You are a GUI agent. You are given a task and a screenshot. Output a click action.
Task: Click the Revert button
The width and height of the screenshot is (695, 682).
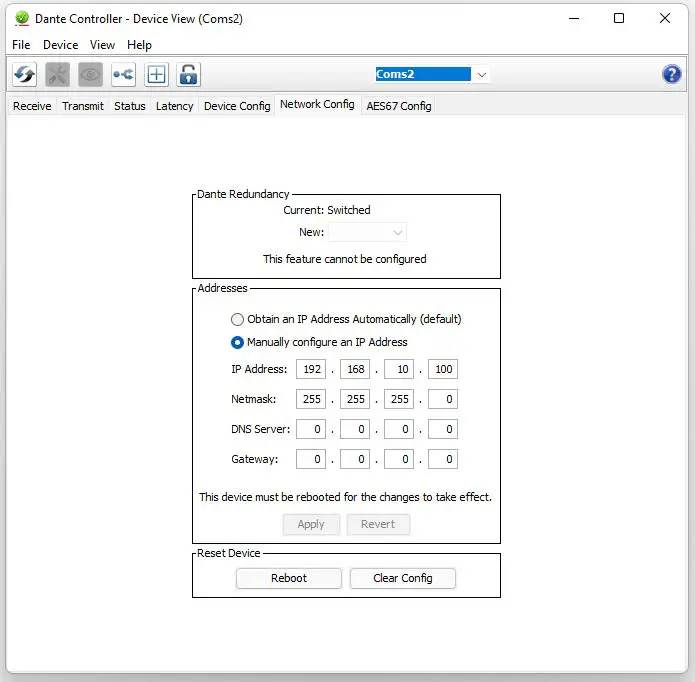pyautogui.click(x=378, y=524)
